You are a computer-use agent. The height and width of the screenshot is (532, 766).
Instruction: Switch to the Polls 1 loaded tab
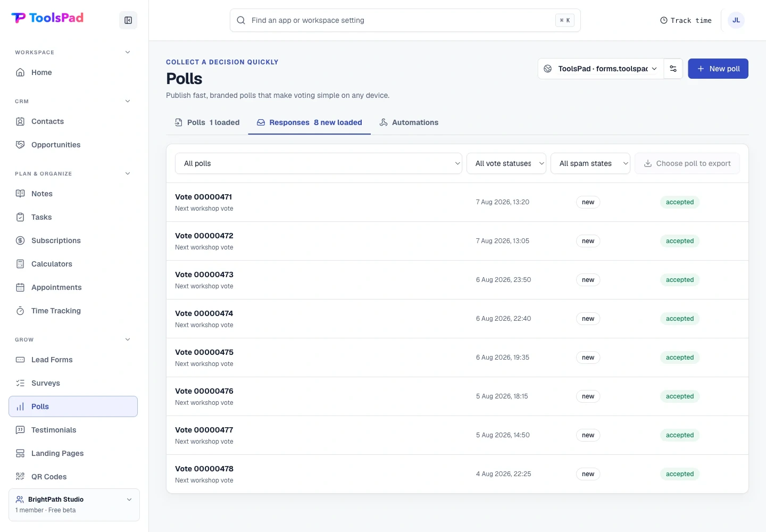point(207,122)
